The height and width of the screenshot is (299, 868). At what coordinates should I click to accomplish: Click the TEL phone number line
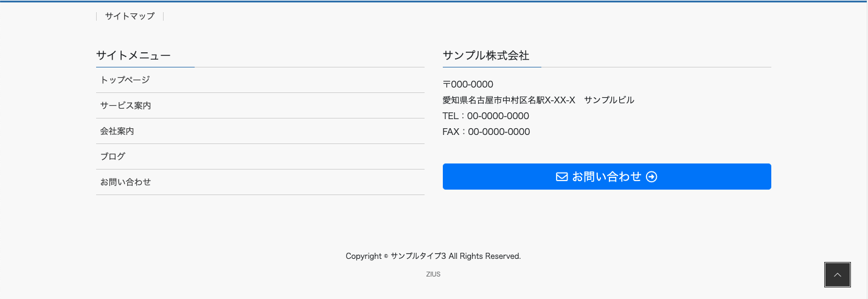486,116
